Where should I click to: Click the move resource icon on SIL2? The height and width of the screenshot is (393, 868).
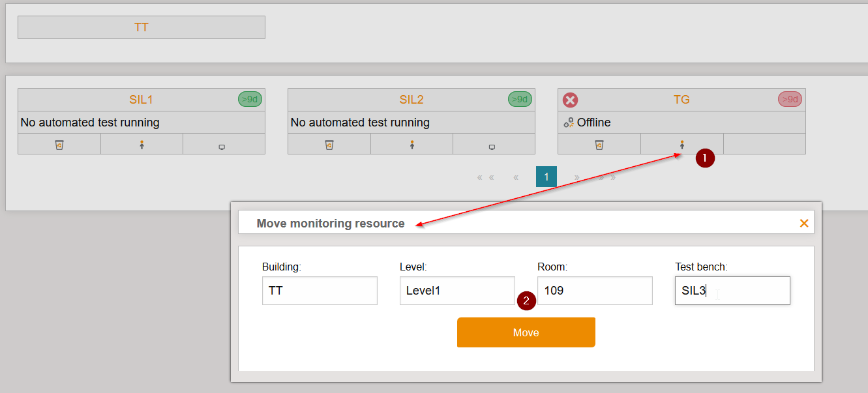coord(412,145)
